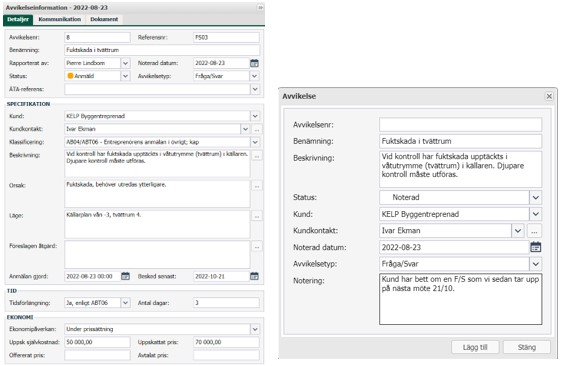562x366 pixels.
Task: Open ellipsis editor for Orsak field
Action: pos(257,186)
